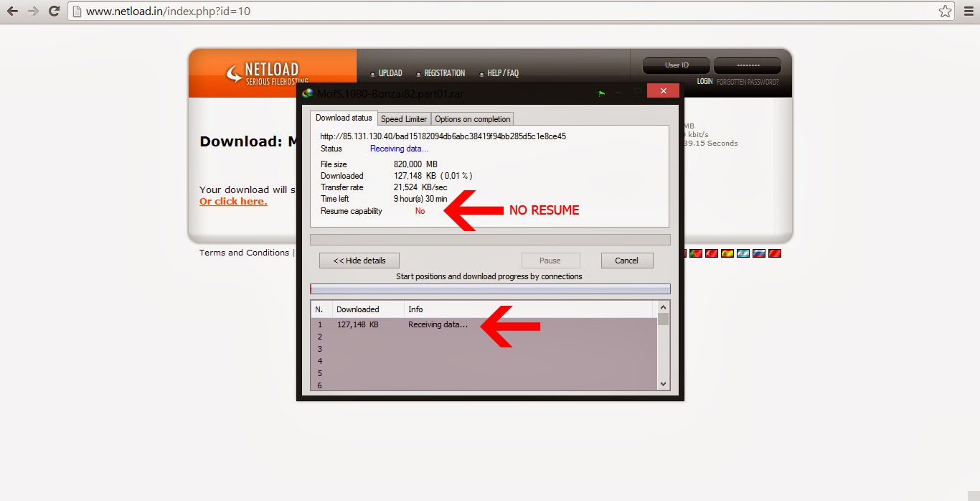Click the bookmark star in the address bar
This screenshot has width=980, height=501.
coord(946,11)
